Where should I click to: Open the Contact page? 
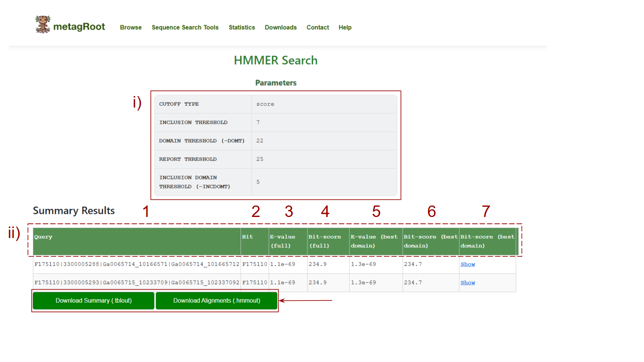[x=318, y=28]
